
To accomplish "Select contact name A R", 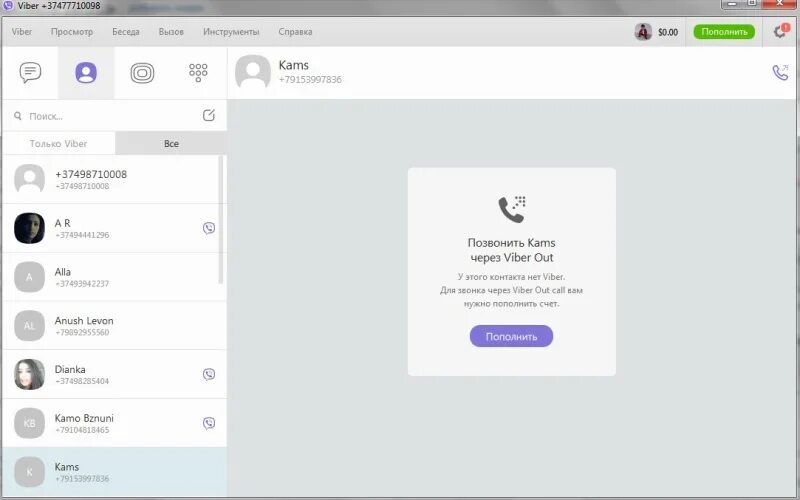I will (63, 223).
